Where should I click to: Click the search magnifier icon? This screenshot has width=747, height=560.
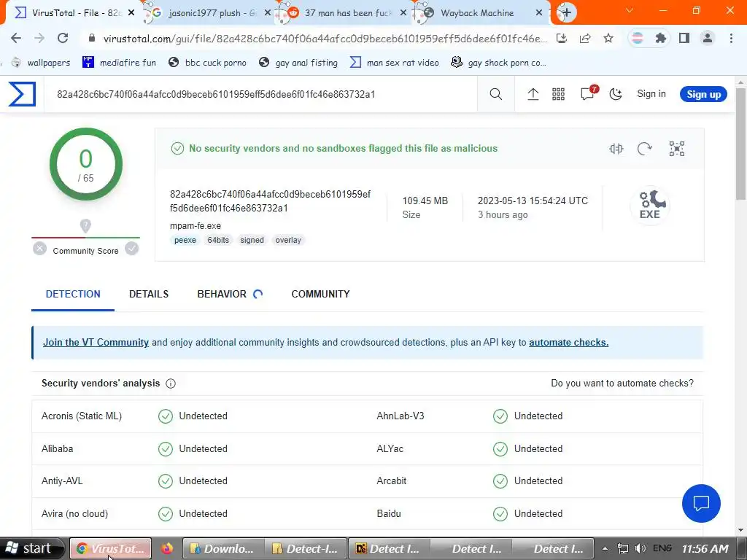click(x=496, y=94)
